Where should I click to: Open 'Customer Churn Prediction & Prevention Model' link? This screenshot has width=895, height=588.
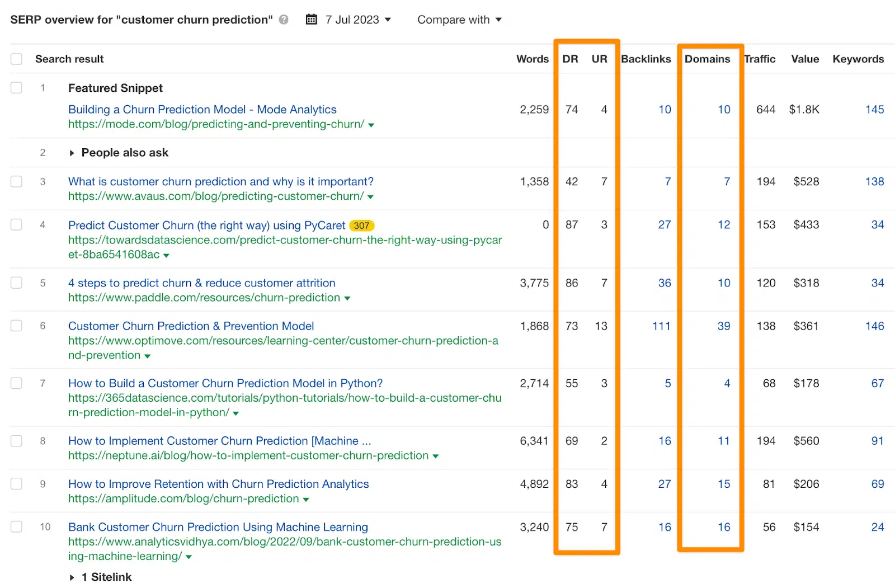191,326
